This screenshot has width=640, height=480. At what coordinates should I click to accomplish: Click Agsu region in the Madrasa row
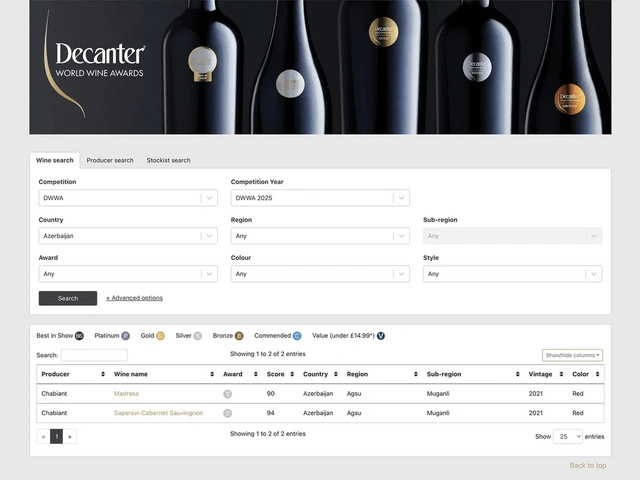[x=354, y=394]
